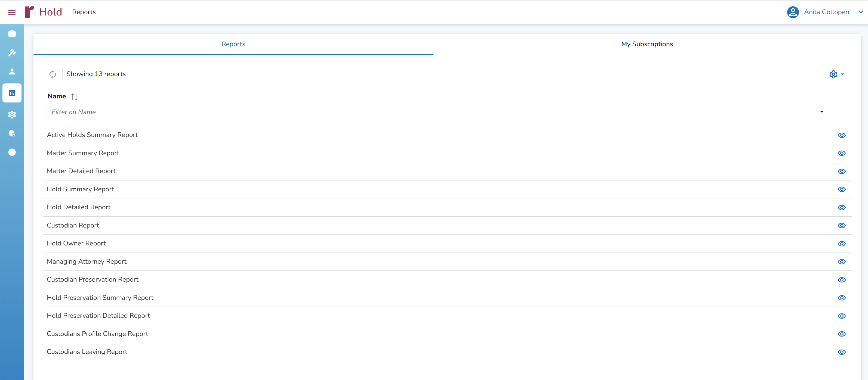Image resolution: width=868 pixels, height=380 pixels.
Task: Expand the Filter on Name dropdown arrow
Action: [821, 112]
